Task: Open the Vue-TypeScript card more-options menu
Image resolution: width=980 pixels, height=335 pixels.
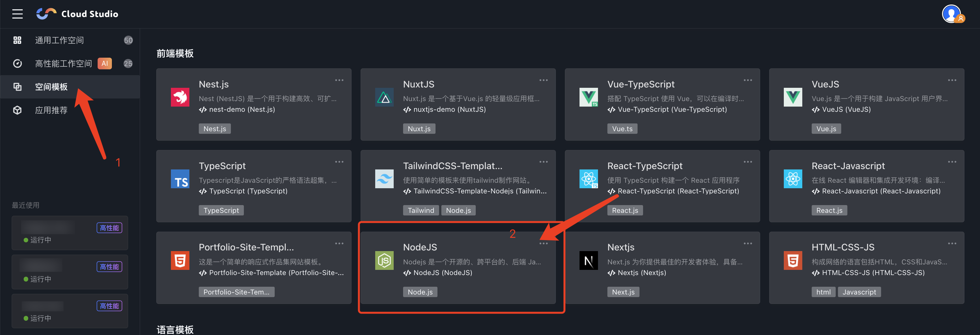Action: [748, 80]
